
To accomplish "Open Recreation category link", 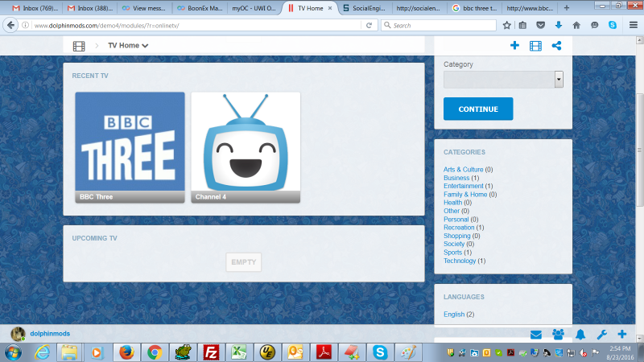I will click(x=459, y=228).
